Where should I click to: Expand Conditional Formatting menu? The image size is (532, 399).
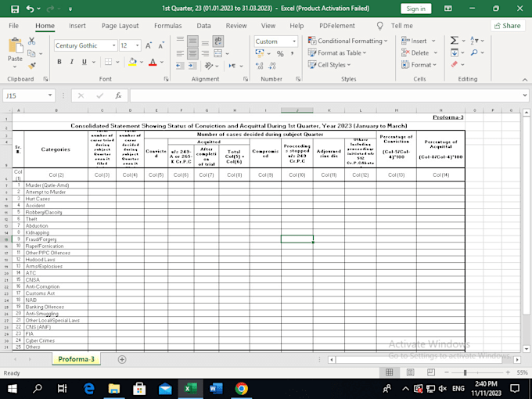[x=347, y=41]
